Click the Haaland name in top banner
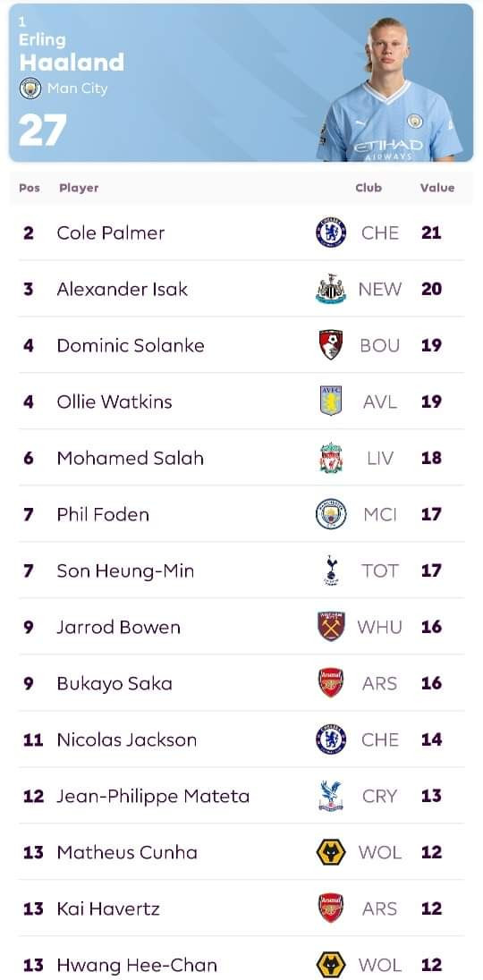483x980 pixels. pos(72,61)
